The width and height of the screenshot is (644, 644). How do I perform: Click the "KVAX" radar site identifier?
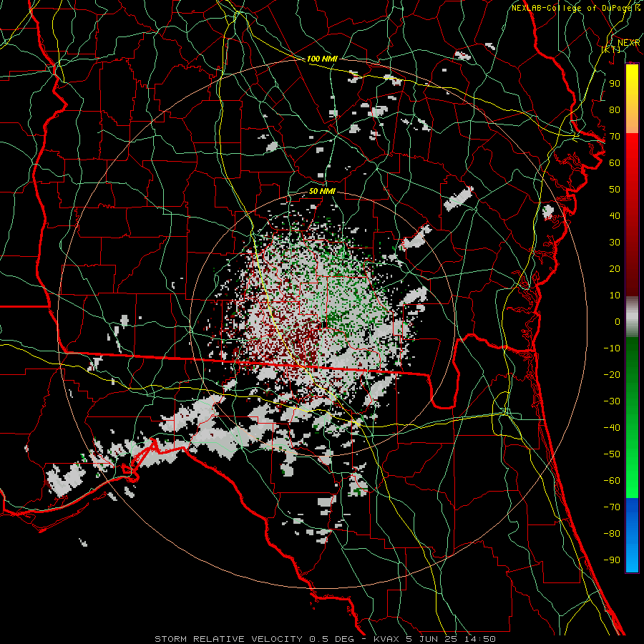pyautogui.click(x=386, y=639)
